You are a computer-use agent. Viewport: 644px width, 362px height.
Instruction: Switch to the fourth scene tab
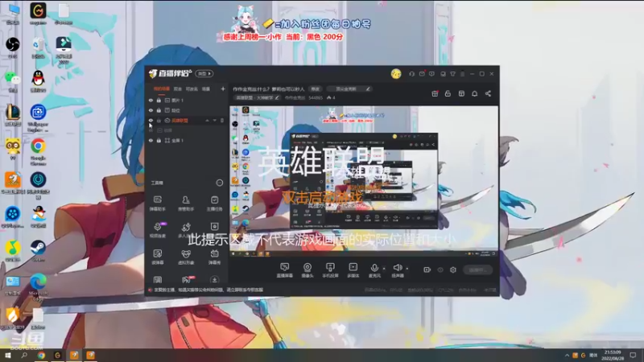click(x=206, y=88)
